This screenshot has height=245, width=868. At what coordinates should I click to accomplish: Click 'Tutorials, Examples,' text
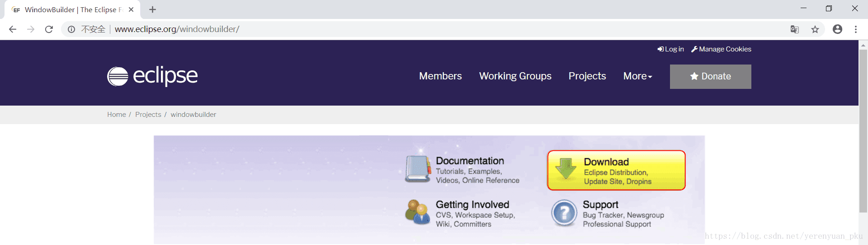469,171
